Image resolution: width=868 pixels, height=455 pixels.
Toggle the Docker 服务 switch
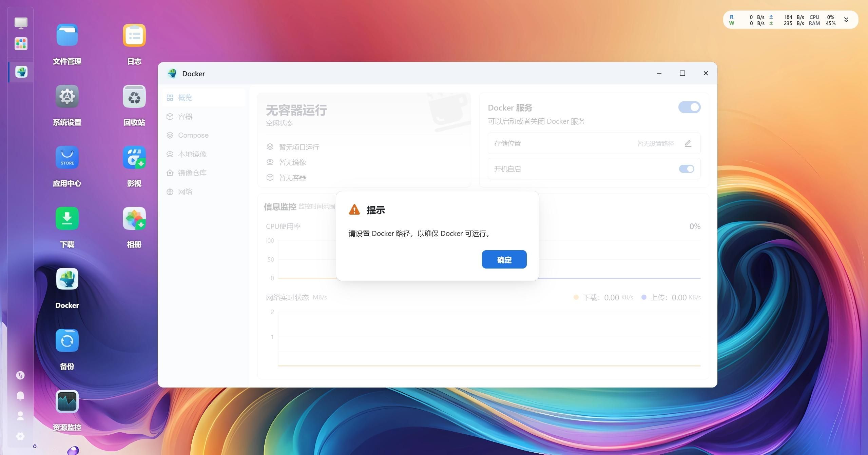[x=689, y=107]
